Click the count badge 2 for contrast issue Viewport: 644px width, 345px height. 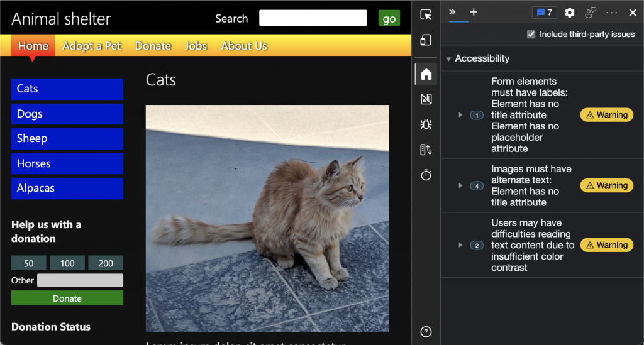[477, 245]
